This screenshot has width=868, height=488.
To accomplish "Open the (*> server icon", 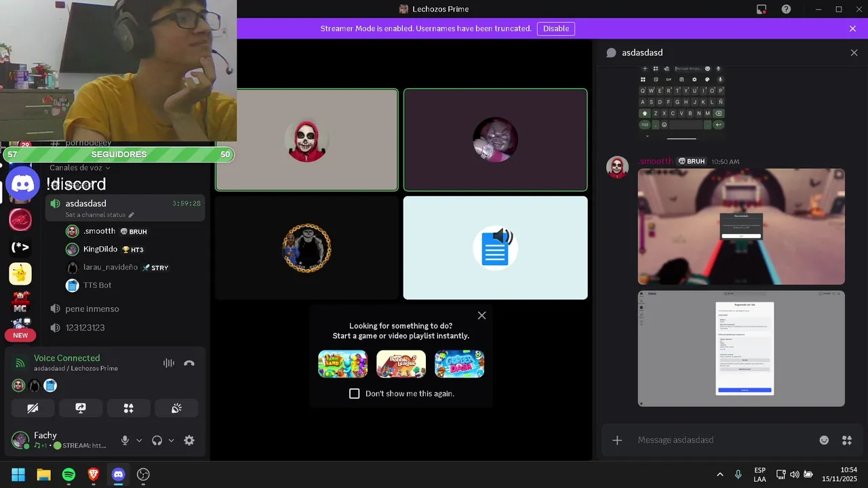I will [x=20, y=247].
